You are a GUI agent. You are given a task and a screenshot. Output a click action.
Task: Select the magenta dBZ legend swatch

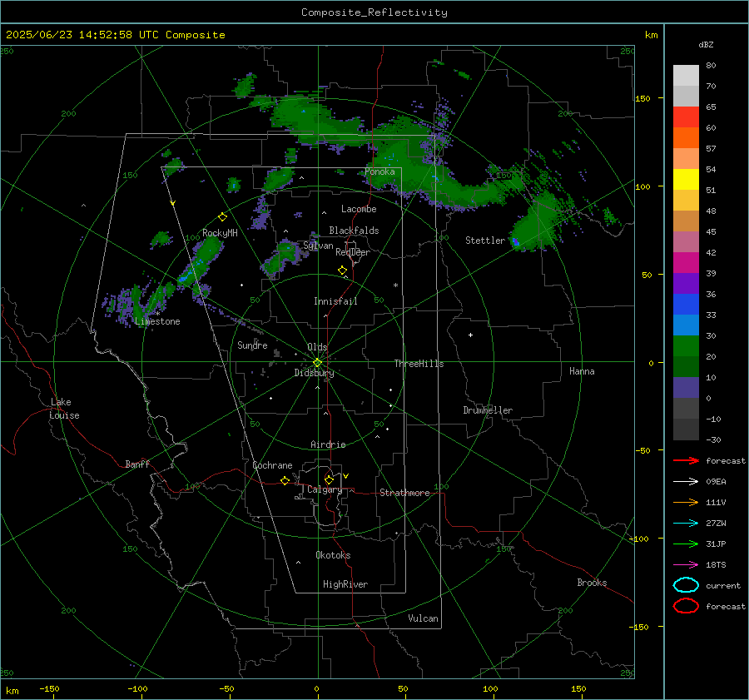coord(686,262)
